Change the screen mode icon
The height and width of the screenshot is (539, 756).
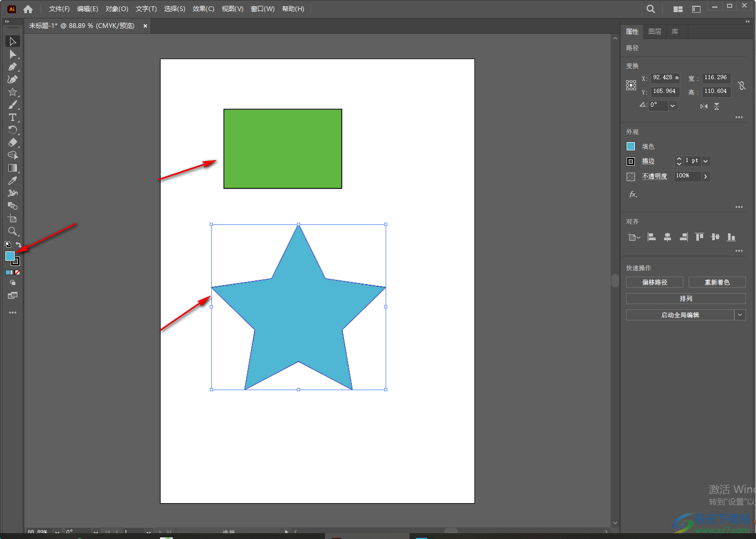tap(13, 296)
